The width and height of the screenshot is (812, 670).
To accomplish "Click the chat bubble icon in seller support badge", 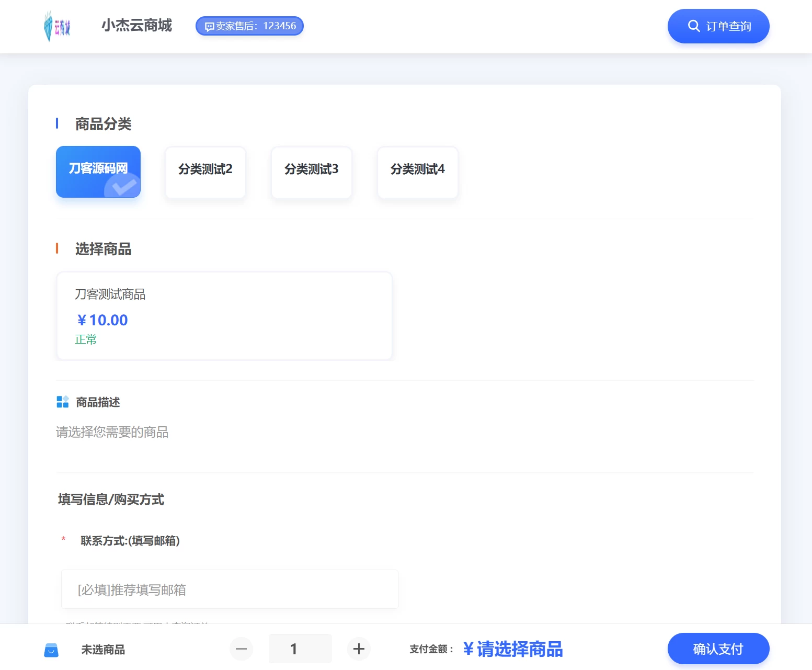I will [210, 26].
